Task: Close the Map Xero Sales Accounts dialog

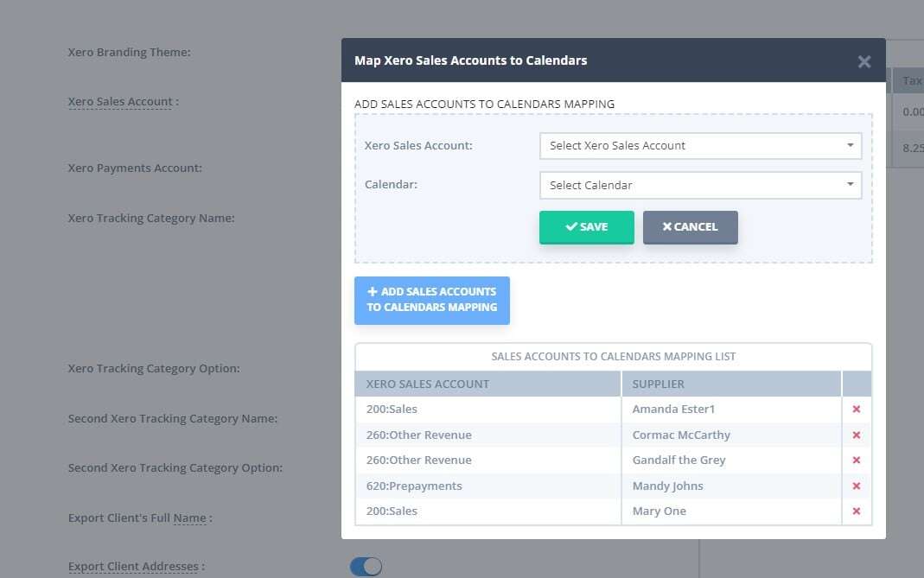Action: click(x=863, y=60)
